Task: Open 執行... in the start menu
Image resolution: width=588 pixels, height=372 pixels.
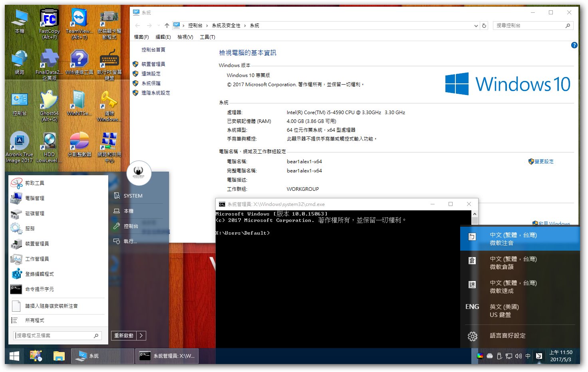Action: coord(138,241)
